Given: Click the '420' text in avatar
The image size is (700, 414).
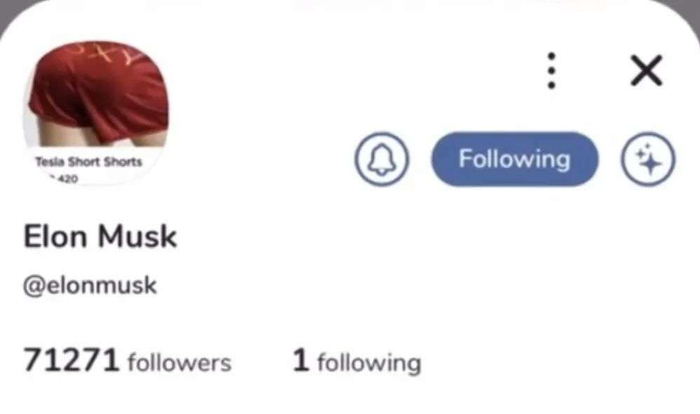Looking at the screenshot, I should (68, 179).
